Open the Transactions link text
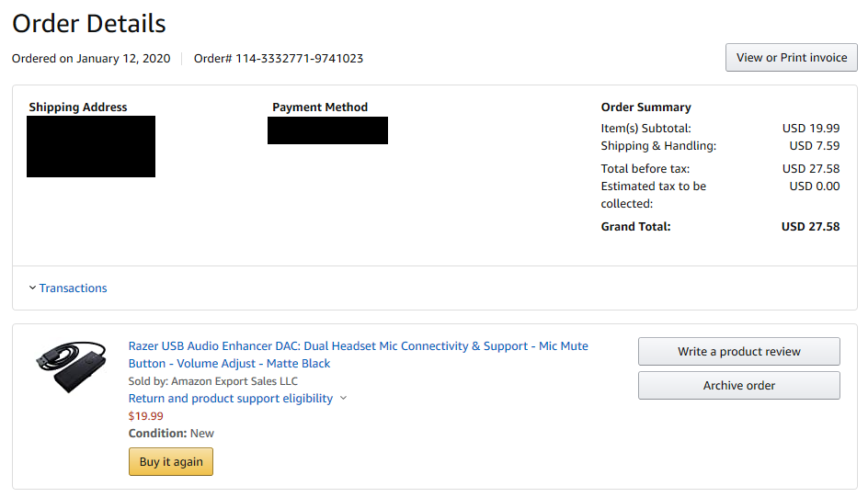 coord(73,288)
